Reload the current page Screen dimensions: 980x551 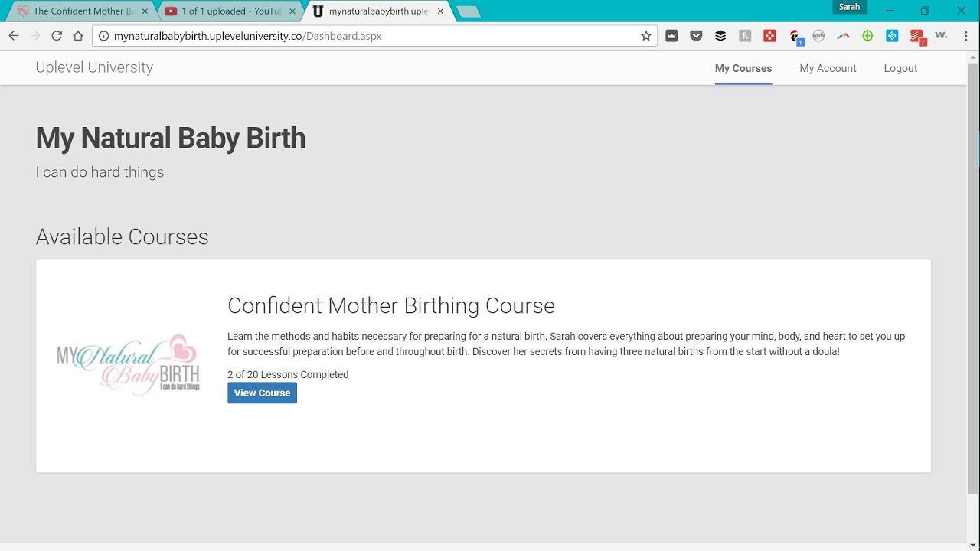pos(57,36)
